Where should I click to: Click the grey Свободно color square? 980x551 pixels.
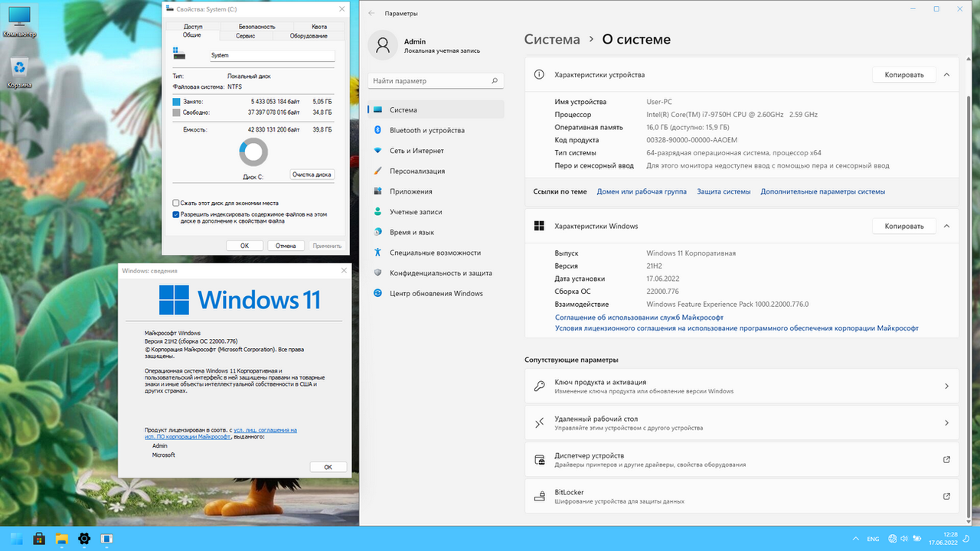tap(176, 112)
